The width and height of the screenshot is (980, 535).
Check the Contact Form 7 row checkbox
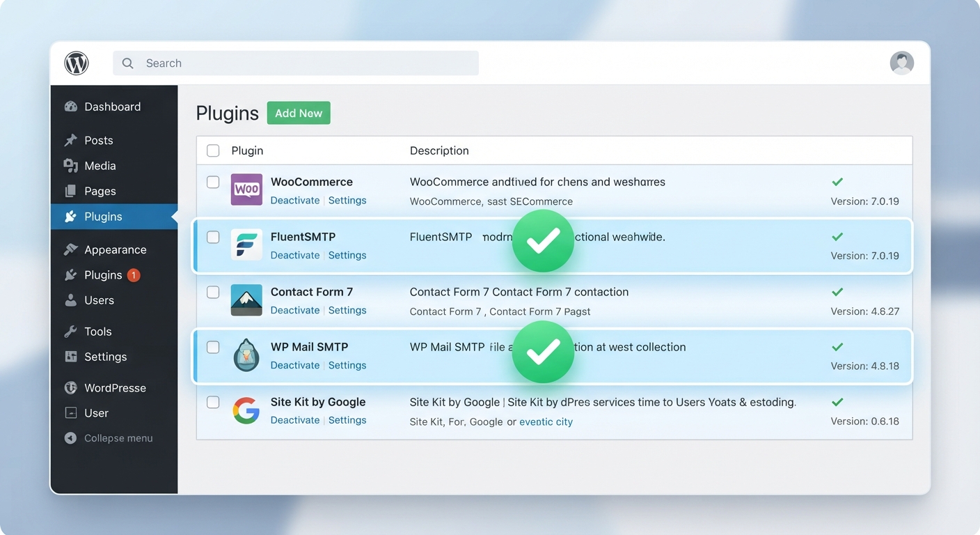[x=213, y=292]
